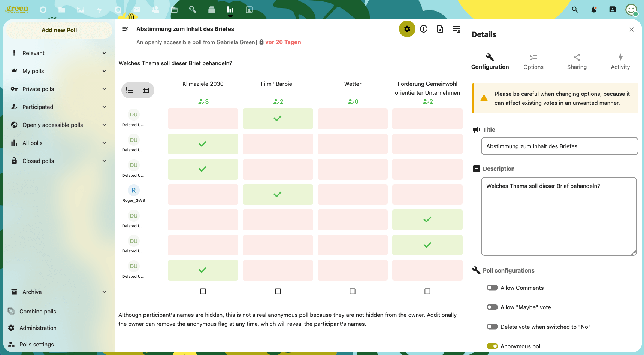Disable the Anonymous poll toggle

(x=492, y=346)
